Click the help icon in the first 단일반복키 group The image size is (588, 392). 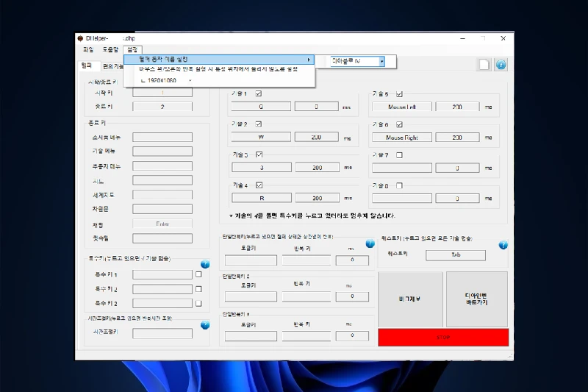click(x=370, y=244)
